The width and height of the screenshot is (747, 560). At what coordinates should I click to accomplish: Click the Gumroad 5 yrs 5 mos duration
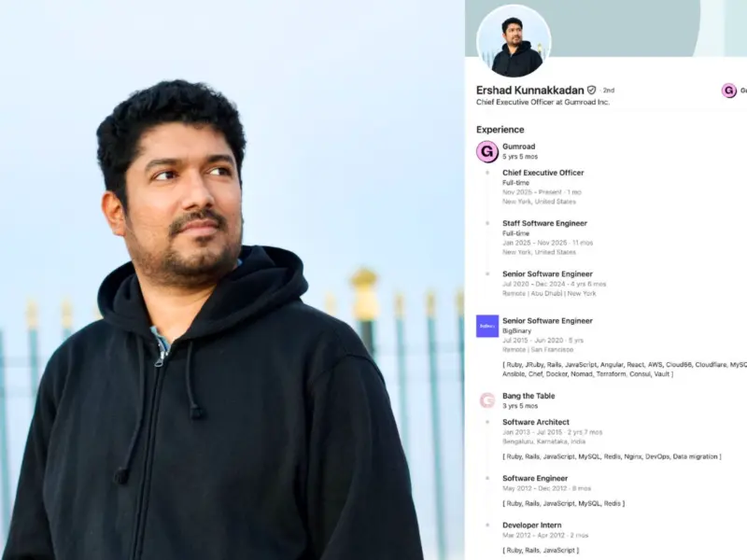point(520,156)
